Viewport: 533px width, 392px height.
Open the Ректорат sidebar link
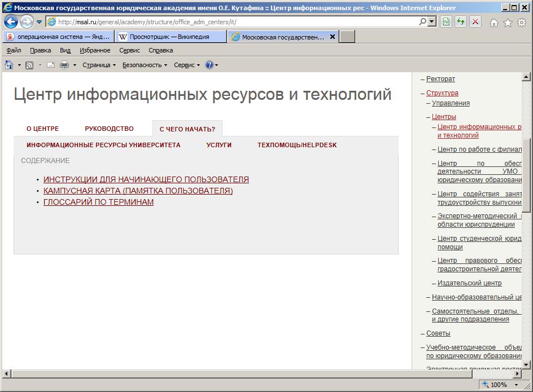440,79
